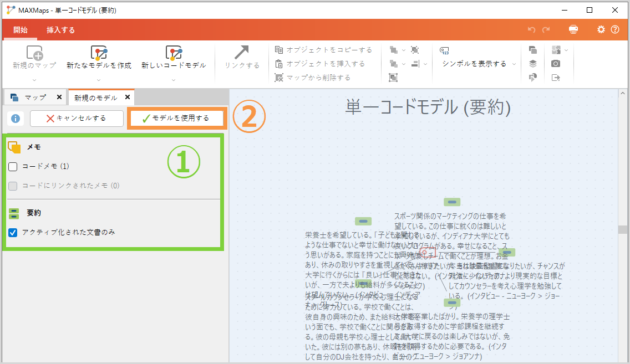Click map title 単一コードモデル (要約)
The image size is (630, 364).
click(x=428, y=107)
